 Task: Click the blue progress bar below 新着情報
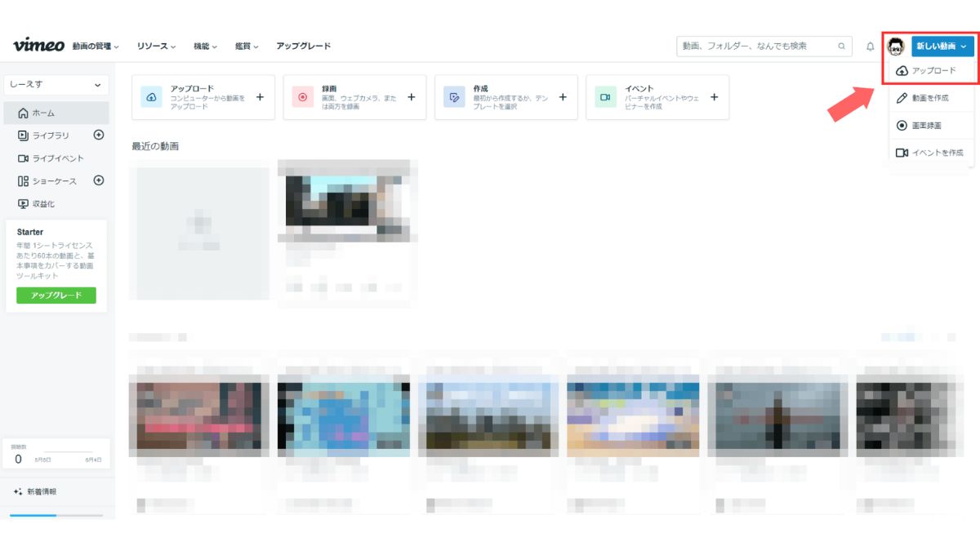(33, 516)
